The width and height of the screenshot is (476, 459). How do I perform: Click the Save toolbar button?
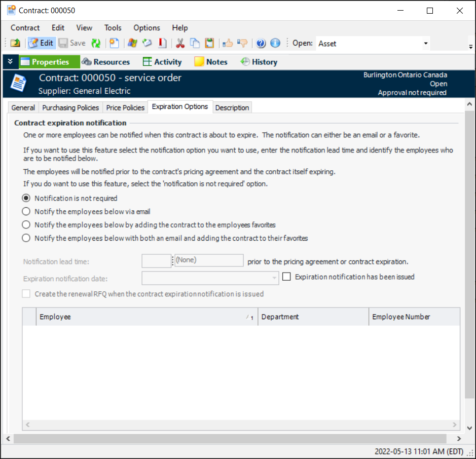[x=72, y=43]
